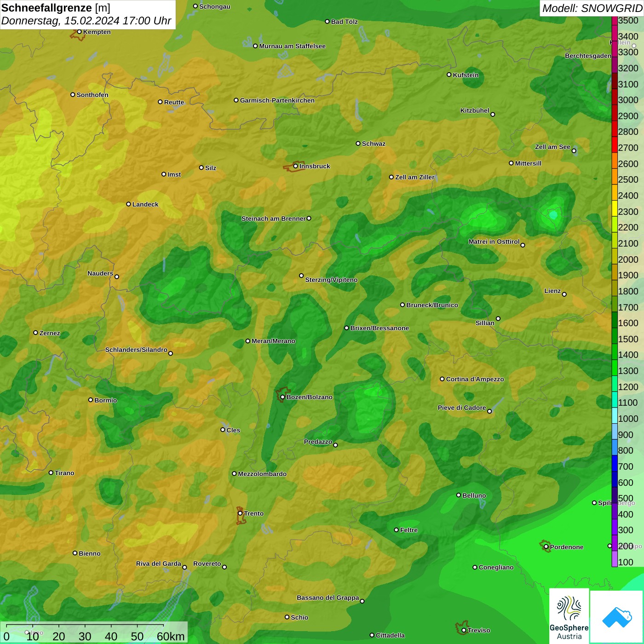Click the Kitzbühel label
Image resolution: width=644 pixels, height=644 pixels.
[475, 110]
